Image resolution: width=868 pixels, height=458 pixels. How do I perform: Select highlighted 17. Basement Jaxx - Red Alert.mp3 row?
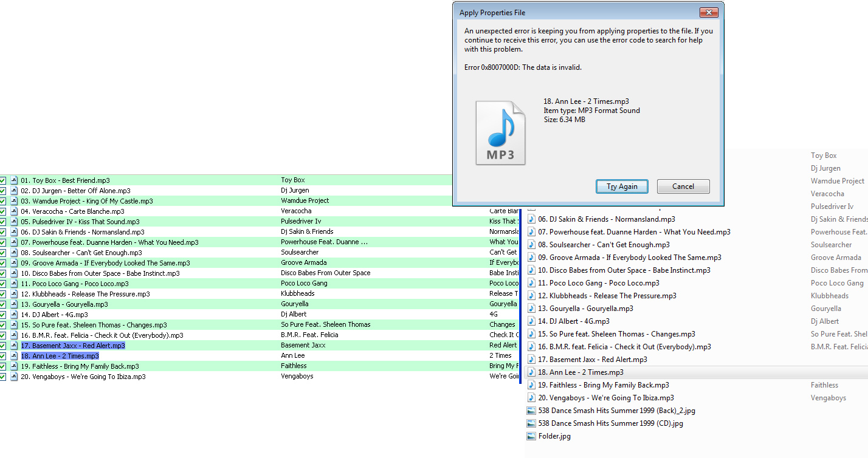point(73,346)
